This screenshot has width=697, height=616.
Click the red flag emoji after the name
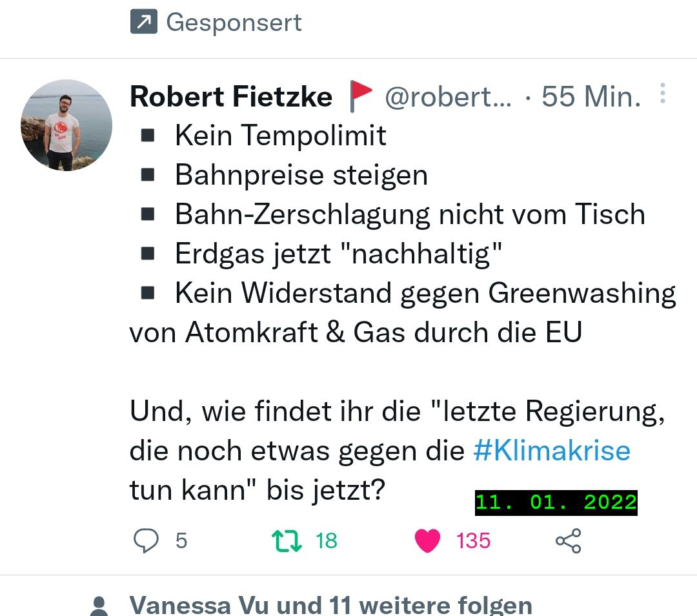click(360, 97)
